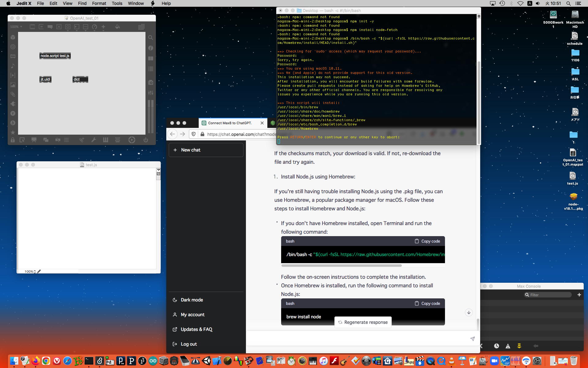The height and width of the screenshot is (368, 588).
Task: Copy code of brew install node
Action: 428,303
